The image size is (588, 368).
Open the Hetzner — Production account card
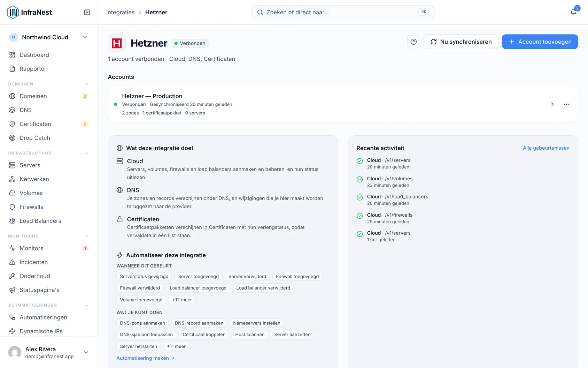[343, 104]
